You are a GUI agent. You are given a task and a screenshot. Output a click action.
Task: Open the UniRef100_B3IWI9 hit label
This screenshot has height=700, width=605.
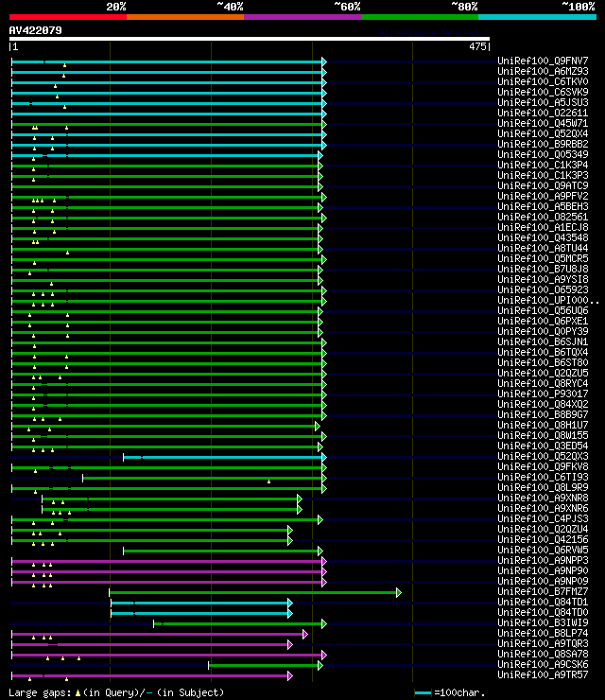coord(543,622)
